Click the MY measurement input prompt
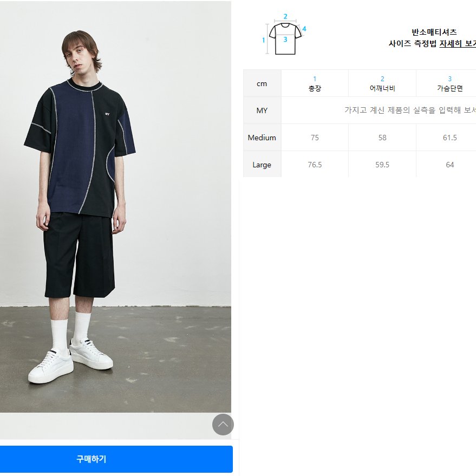This screenshot has height=476, width=476. (410, 110)
